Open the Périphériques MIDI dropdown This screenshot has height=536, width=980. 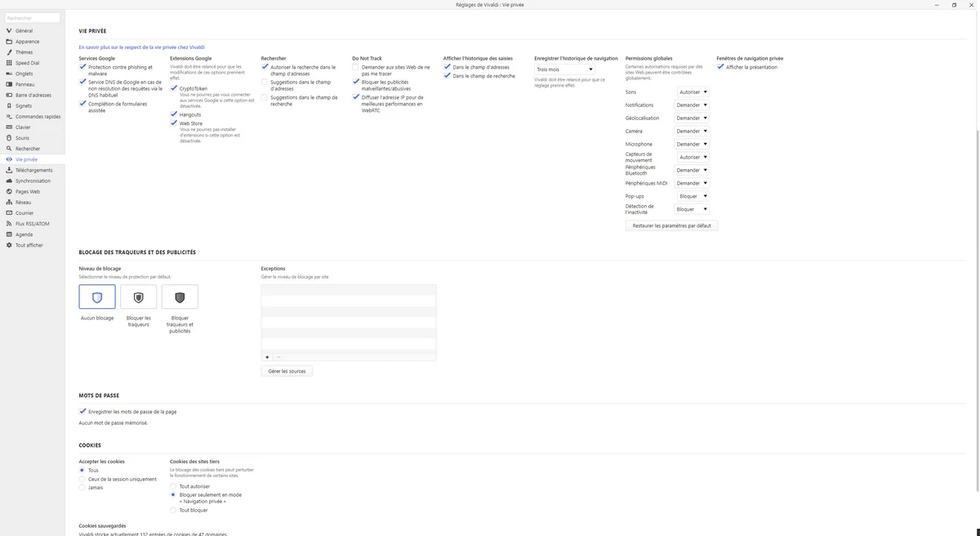click(x=692, y=183)
